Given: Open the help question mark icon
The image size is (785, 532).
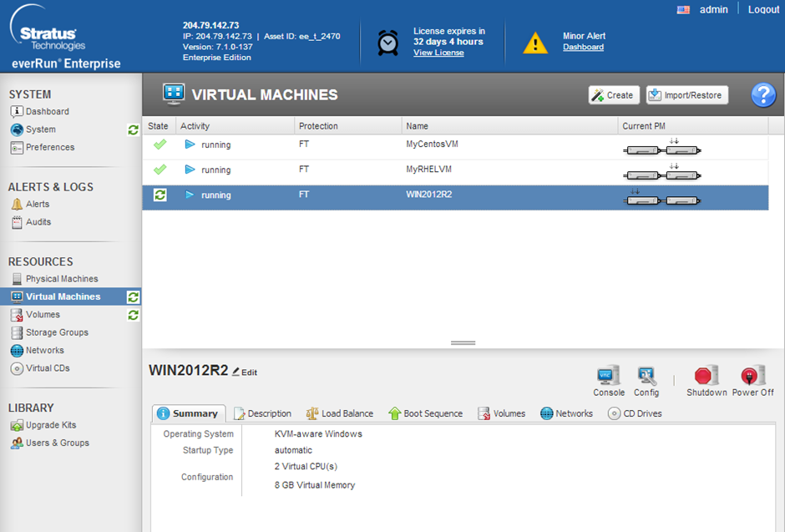Looking at the screenshot, I should pos(763,94).
